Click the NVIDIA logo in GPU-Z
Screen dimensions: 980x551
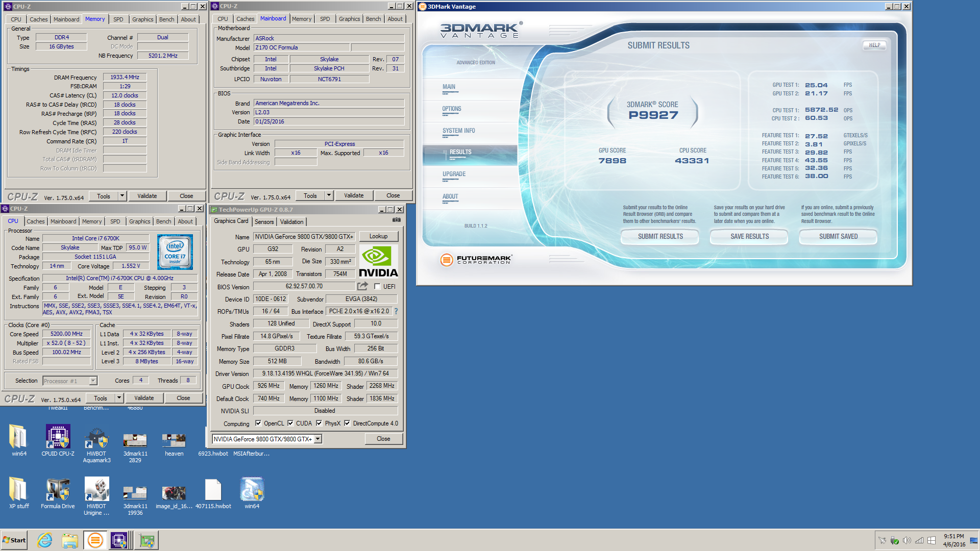378,261
